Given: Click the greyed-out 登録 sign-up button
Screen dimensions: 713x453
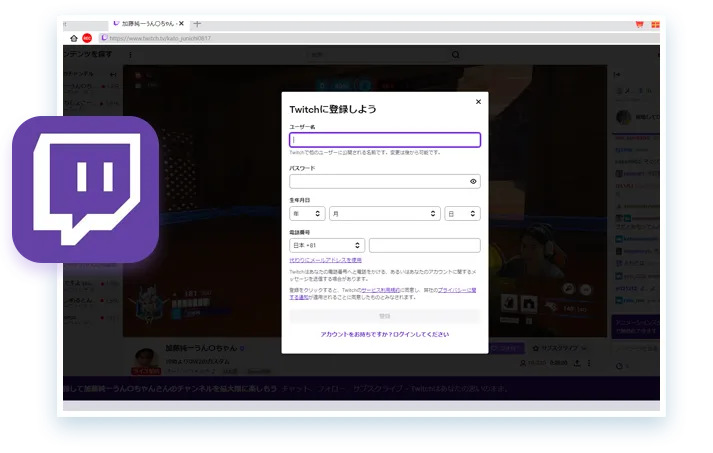Looking at the screenshot, I should click(x=385, y=316).
